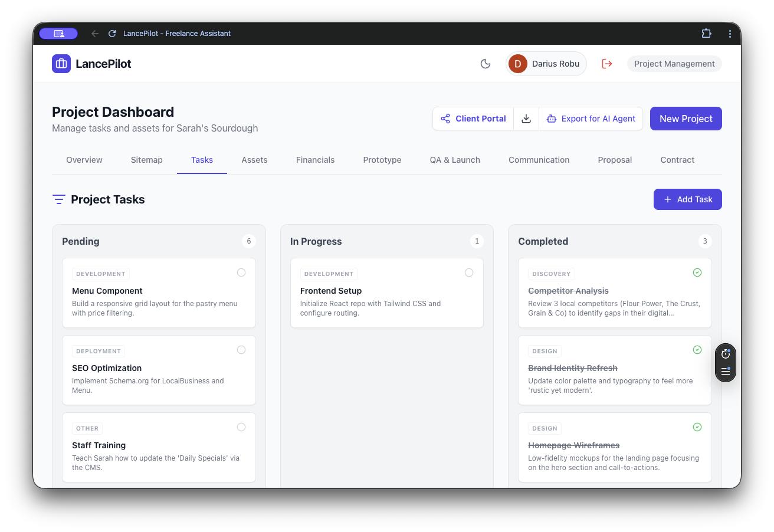Click the purple pill icon in the title bar
This screenshot has width=774, height=532.
[58, 34]
